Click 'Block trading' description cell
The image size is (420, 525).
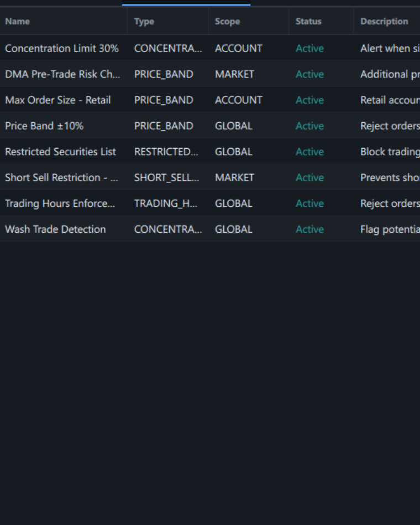pos(390,151)
